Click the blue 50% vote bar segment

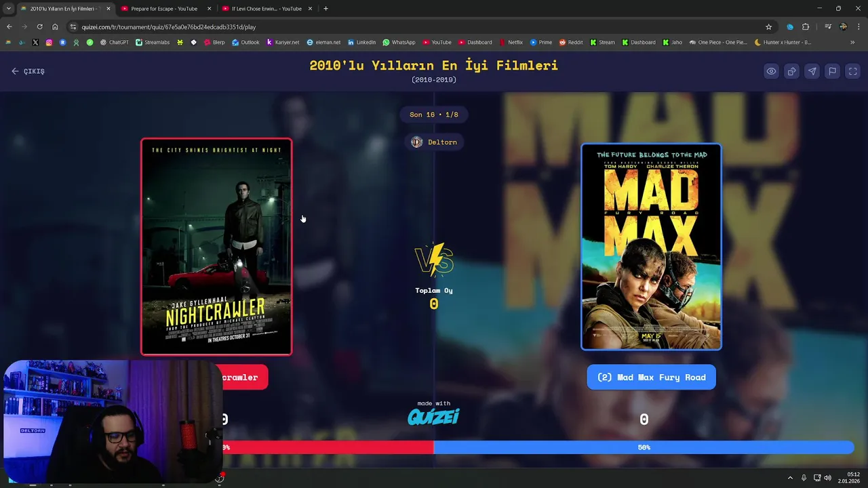(x=644, y=447)
